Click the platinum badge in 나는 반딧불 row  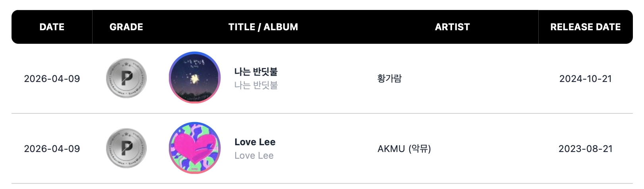126,78
